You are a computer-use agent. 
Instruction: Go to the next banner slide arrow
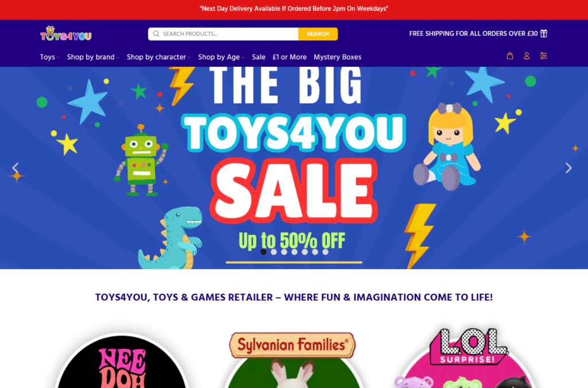point(568,168)
